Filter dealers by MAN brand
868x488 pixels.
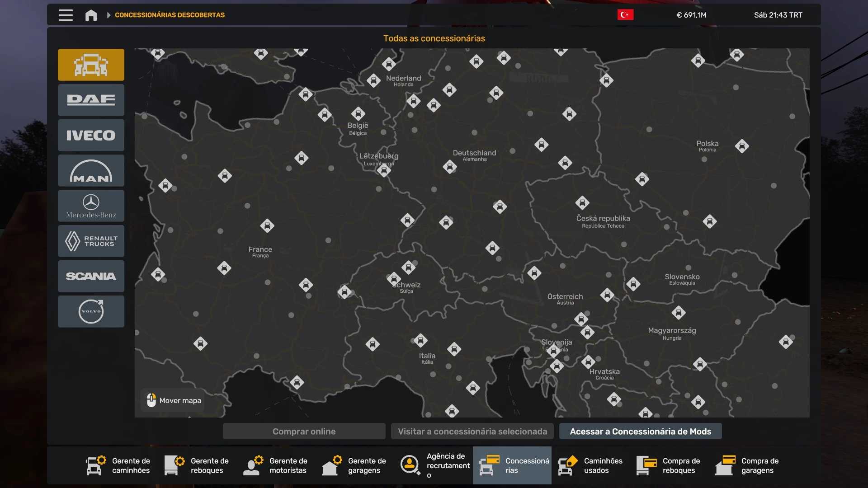point(91,170)
